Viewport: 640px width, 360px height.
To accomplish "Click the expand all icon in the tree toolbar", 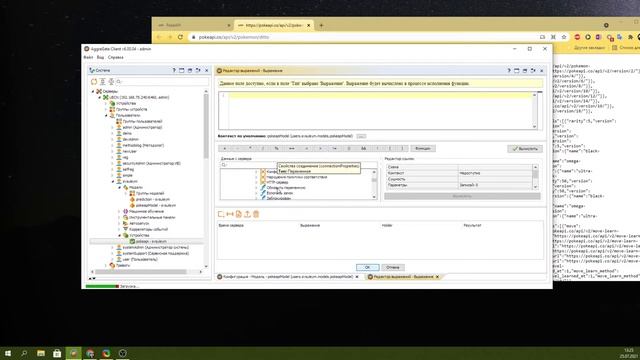I will 102,82.
